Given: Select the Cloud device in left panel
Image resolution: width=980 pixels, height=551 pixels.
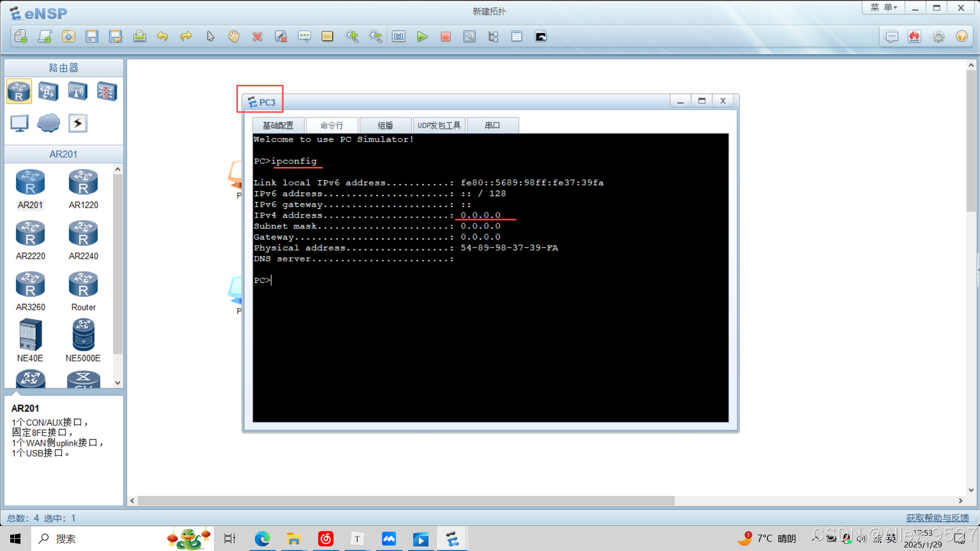Looking at the screenshot, I should click(49, 123).
